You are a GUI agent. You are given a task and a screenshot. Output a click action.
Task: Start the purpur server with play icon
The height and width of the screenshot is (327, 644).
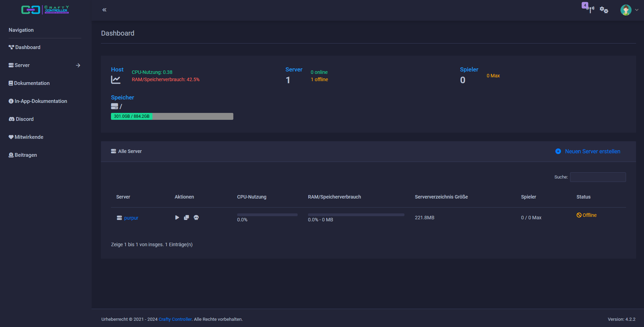point(177,218)
